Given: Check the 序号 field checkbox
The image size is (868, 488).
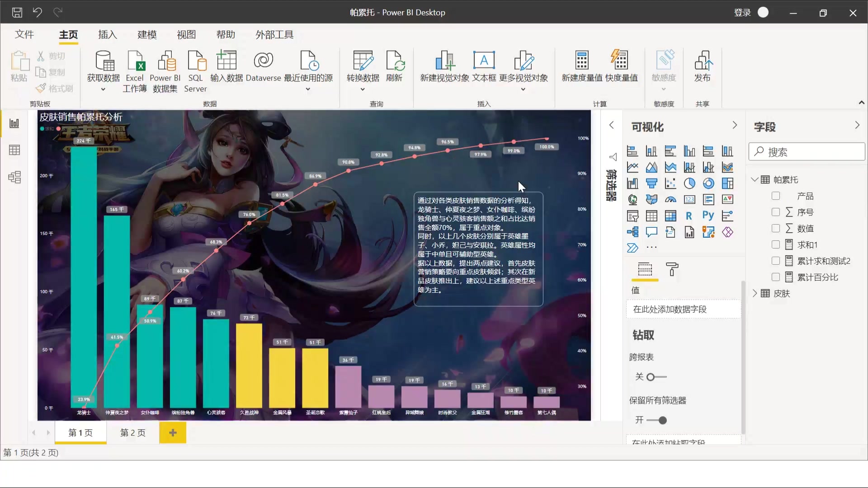Looking at the screenshot, I should (x=776, y=212).
